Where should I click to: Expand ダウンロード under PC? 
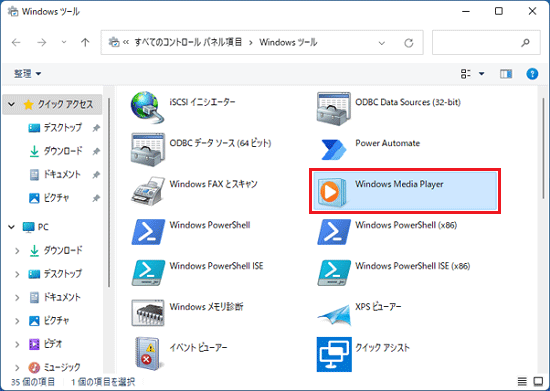coord(17,251)
